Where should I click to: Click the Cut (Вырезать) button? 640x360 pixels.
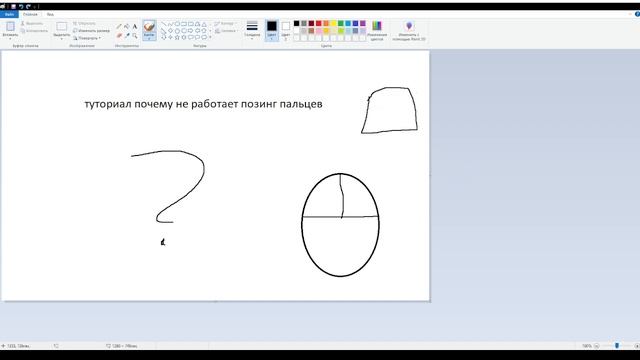coord(32,24)
